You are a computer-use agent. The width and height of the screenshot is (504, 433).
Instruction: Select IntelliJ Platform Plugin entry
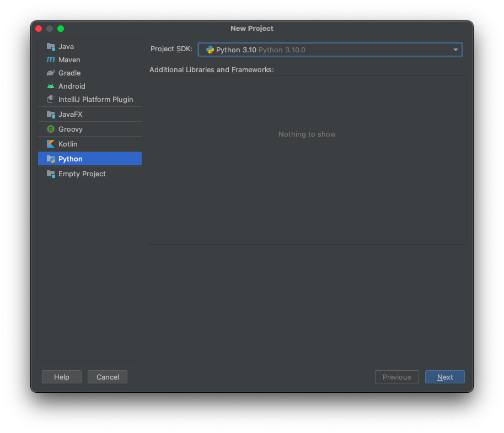pos(90,99)
